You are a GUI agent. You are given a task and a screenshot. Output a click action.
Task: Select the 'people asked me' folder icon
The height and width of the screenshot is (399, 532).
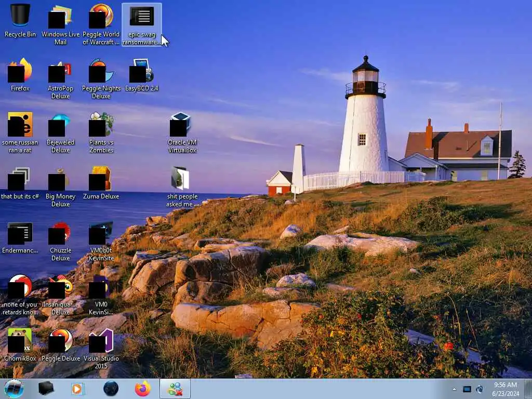click(182, 187)
